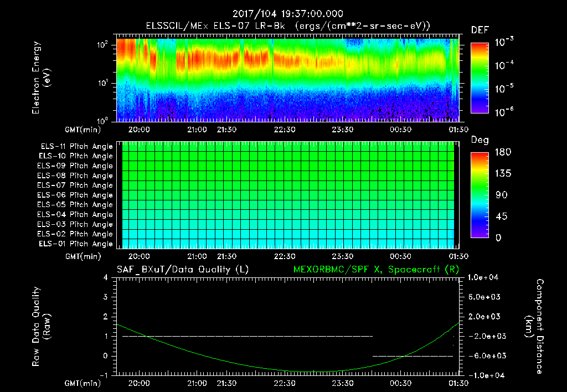Click the Raw Data Quality (Raw) axis title
567x392 pixels.
pyautogui.click(x=41, y=327)
